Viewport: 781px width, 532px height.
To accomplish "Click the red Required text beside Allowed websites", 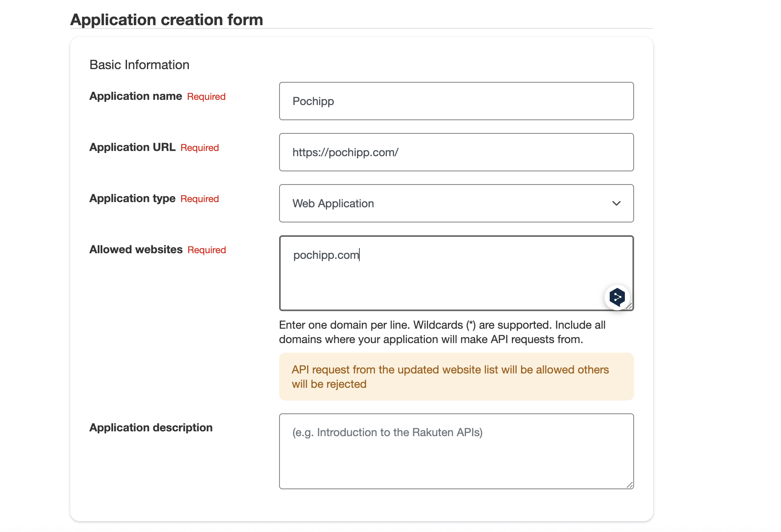I will tap(206, 250).
